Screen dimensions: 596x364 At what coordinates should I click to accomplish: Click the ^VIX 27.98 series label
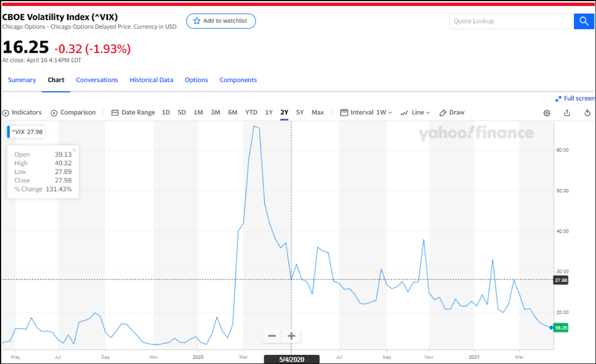coord(26,132)
